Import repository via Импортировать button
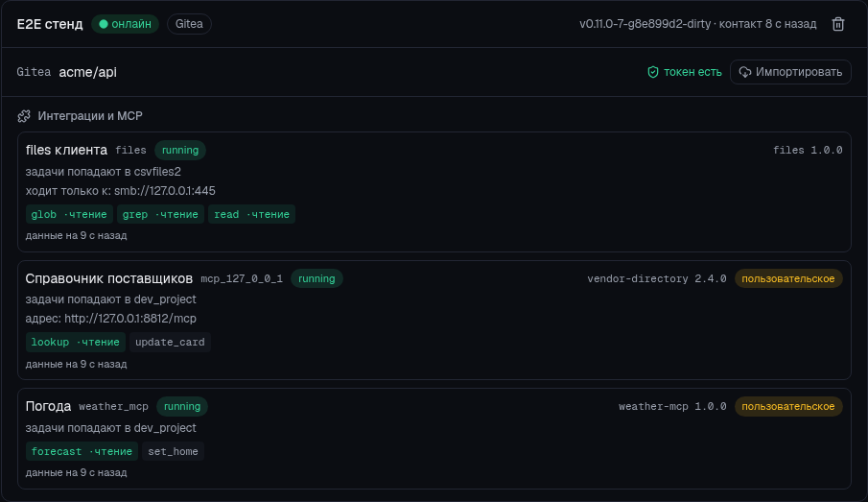Screen dimensions: 868x502 [790, 72]
